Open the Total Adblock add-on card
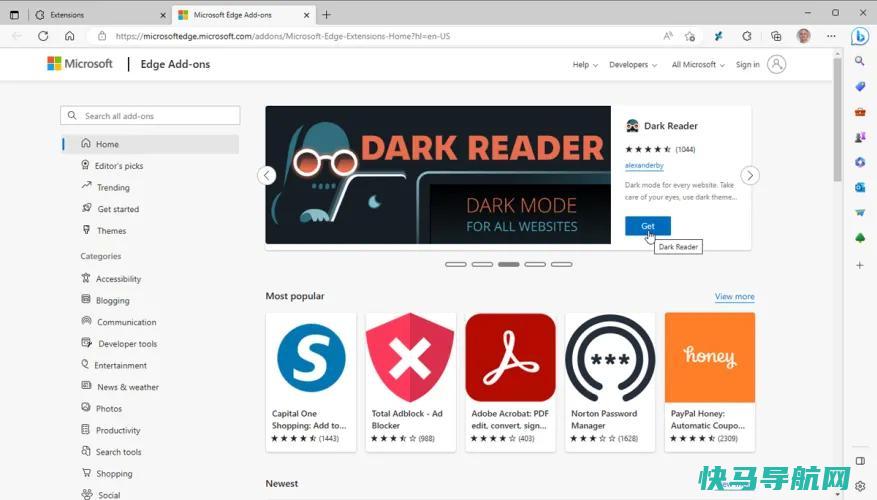The image size is (877, 500). (x=411, y=382)
